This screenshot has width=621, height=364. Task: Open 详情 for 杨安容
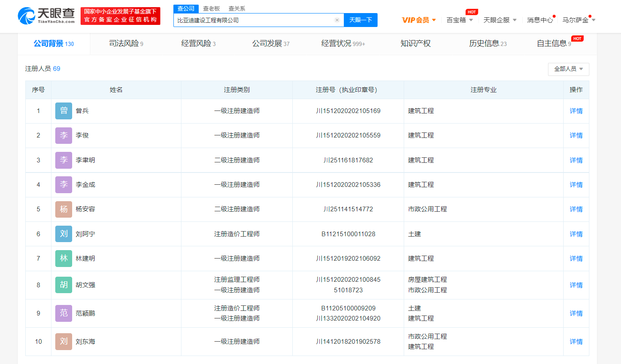pos(576,209)
